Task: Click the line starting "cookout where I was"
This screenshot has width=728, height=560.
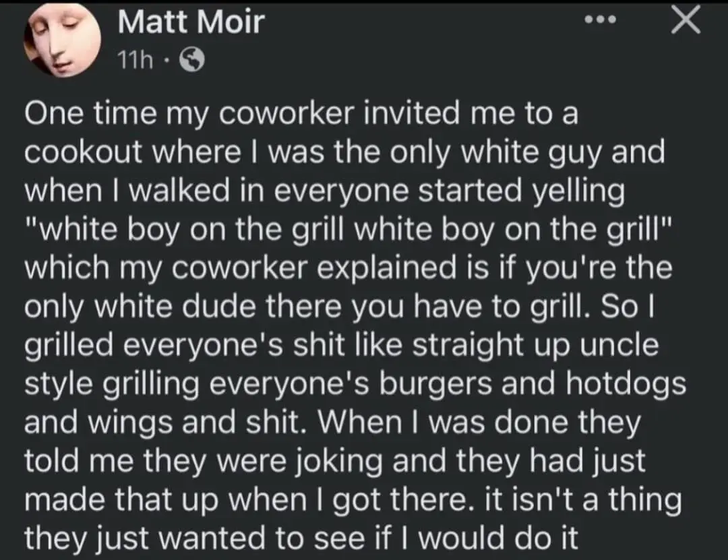Action: coord(344,153)
